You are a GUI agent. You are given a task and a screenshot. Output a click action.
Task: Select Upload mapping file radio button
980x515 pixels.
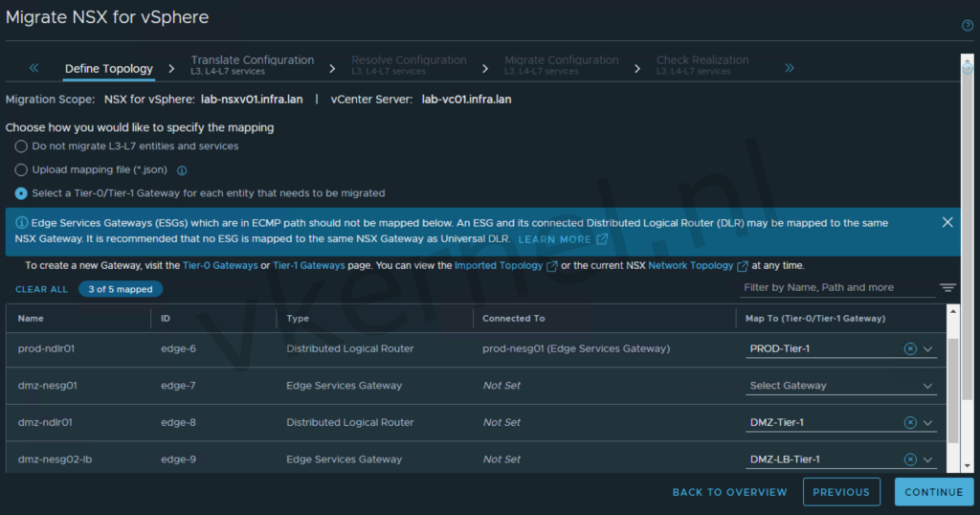click(21, 169)
